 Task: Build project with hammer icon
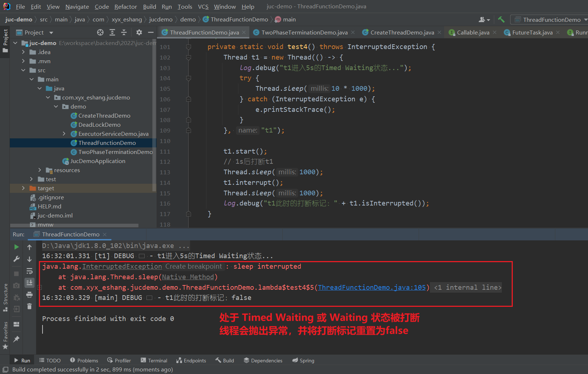coord(501,20)
